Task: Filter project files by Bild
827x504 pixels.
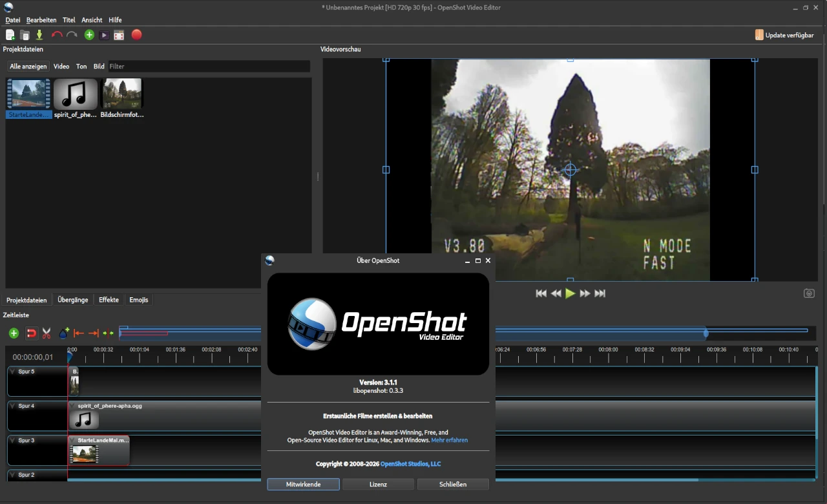Action: (99, 67)
